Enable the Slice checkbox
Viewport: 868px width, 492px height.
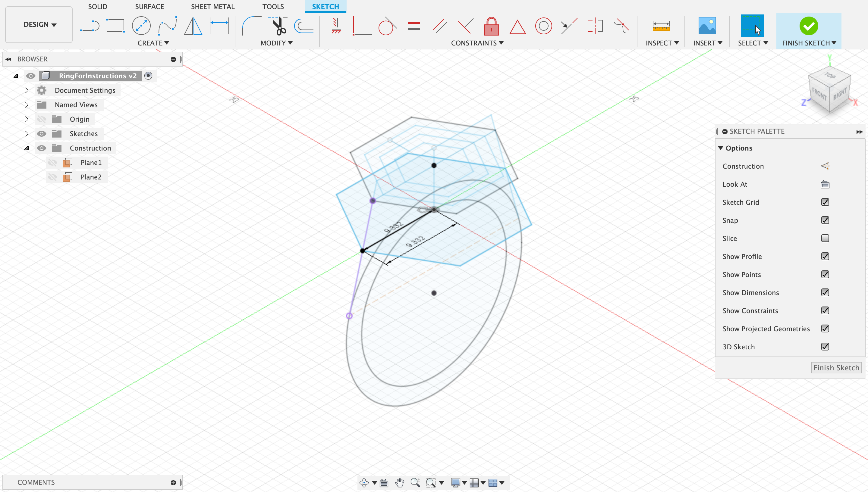pyautogui.click(x=825, y=238)
